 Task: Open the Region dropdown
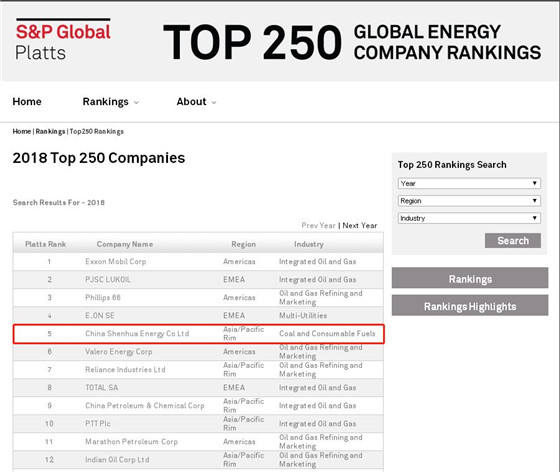coord(469,201)
